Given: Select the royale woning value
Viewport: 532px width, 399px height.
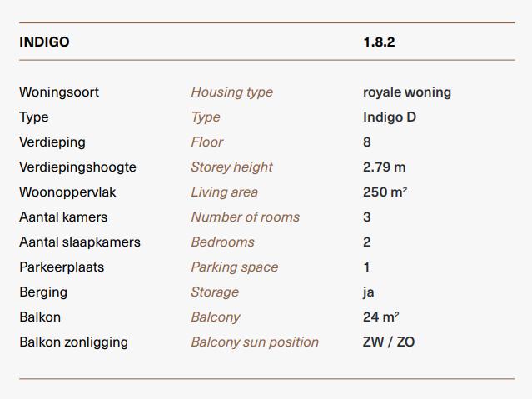Looking at the screenshot, I should pyautogui.click(x=407, y=92).
